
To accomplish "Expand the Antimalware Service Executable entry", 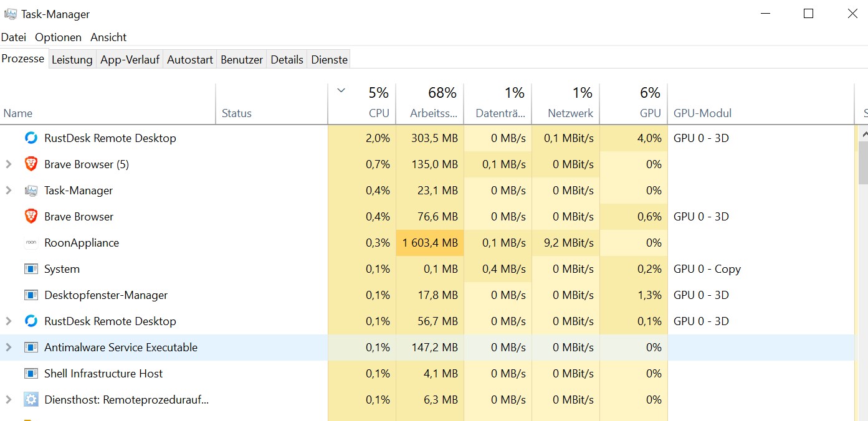I will click(x=9, y=348).
